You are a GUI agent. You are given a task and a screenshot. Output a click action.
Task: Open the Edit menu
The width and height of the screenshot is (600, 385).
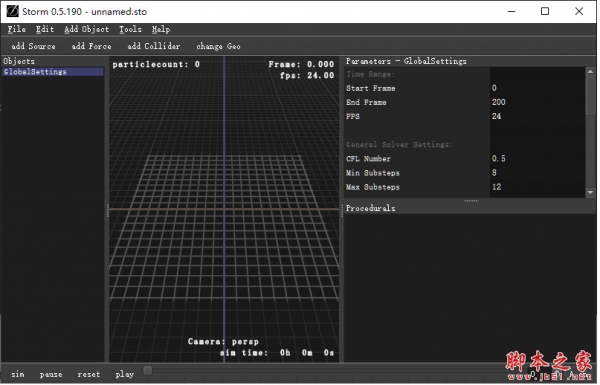pos(45,29)
